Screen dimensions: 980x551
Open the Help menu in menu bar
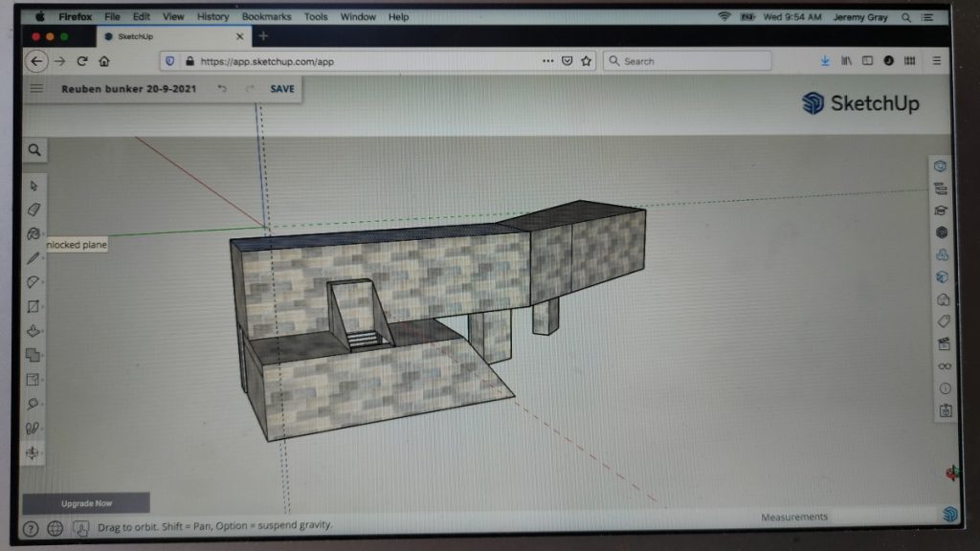(398, 17)
